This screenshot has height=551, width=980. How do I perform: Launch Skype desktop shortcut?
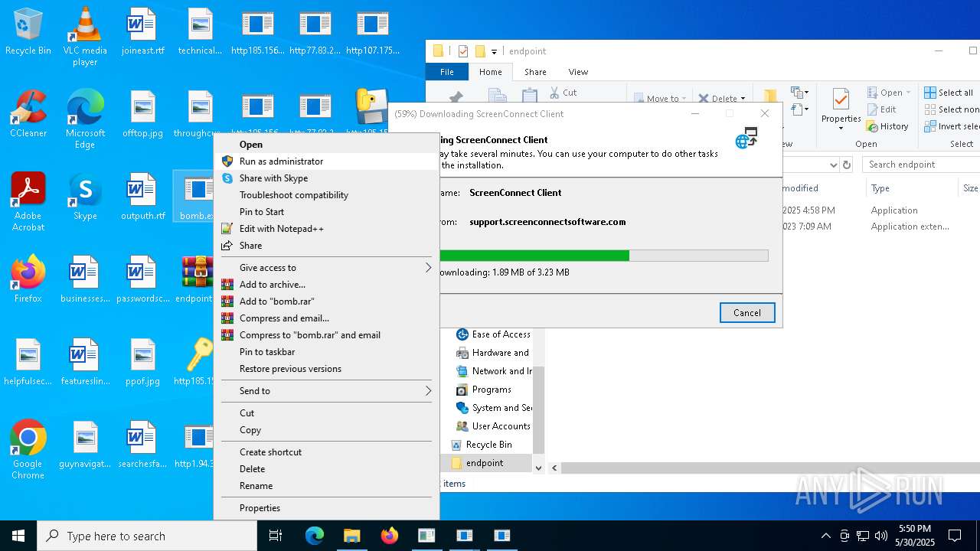pos(85,197)
